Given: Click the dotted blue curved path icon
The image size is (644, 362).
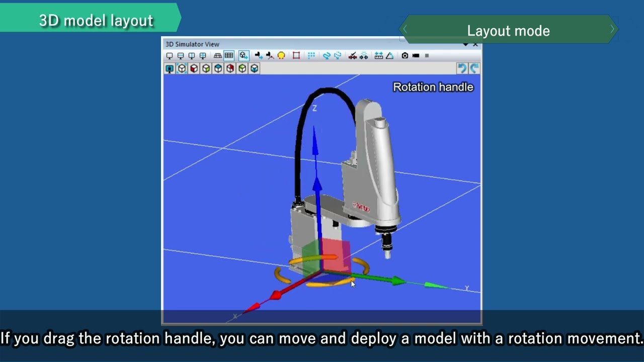Looking at the screenshot, I should click(x=338, y=56).
